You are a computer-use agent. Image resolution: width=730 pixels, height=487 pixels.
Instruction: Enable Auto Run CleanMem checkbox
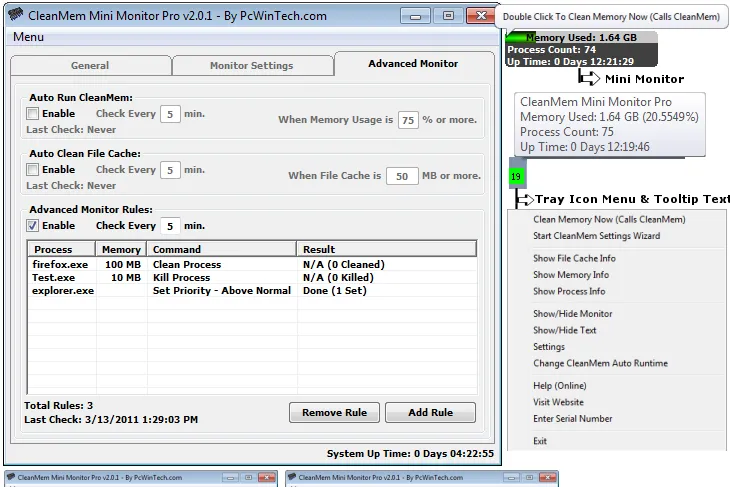pos(33,114)
